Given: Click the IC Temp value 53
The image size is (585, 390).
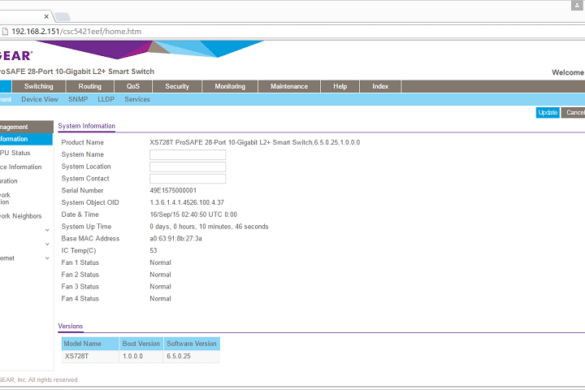Looking at the screenshot, I should (x=153, y=250).
